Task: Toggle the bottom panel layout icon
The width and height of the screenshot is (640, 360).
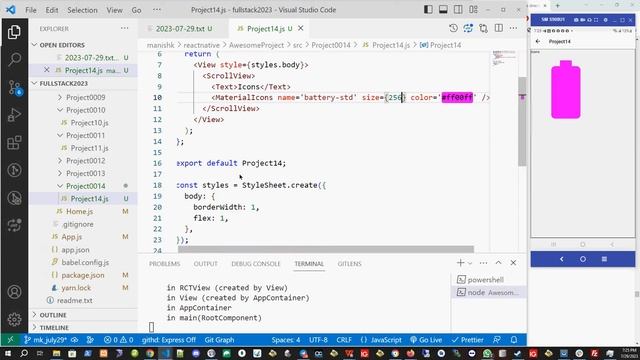Action: pos(443,9)
